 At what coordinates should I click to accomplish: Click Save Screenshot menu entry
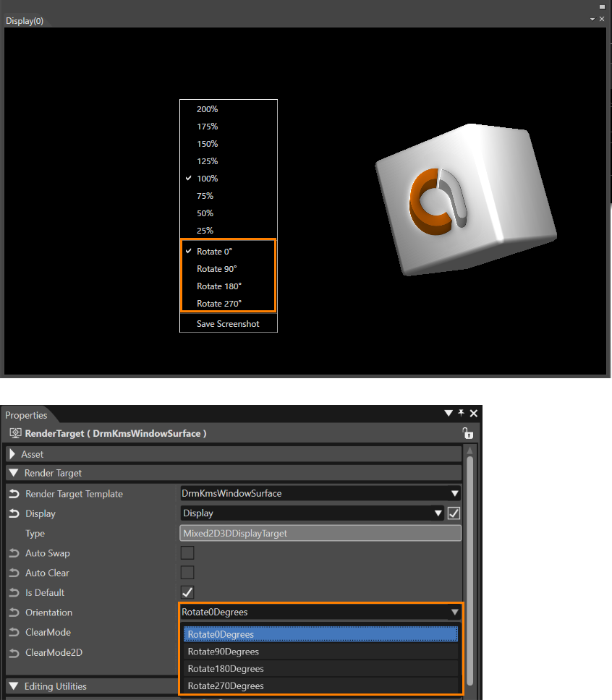(229, 324)
